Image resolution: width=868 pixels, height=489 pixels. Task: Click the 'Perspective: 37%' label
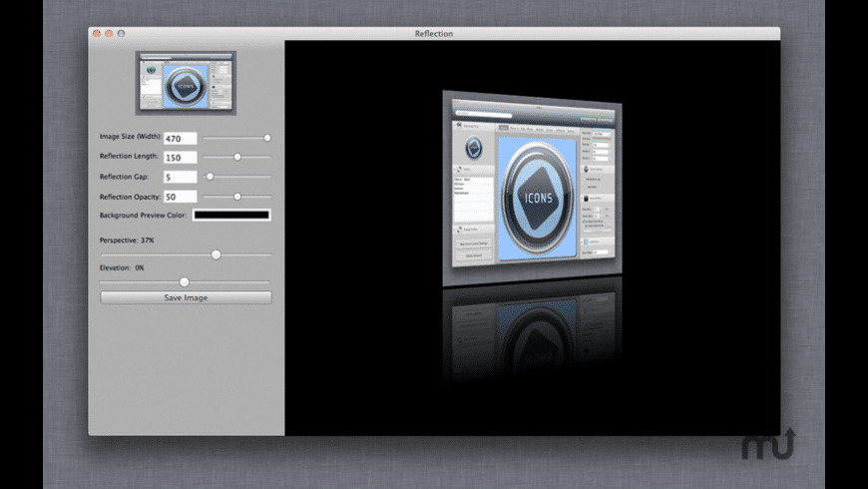(127, 241)
